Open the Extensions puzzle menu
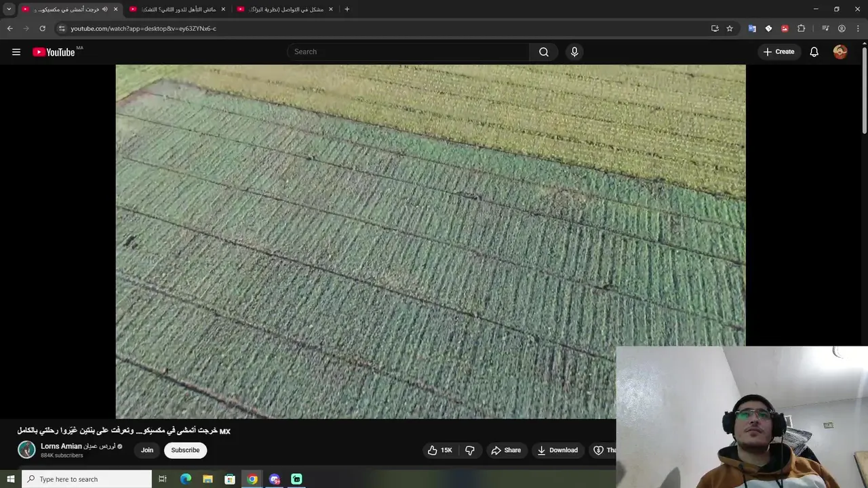 pyautogui.click(x=802, y=28)
